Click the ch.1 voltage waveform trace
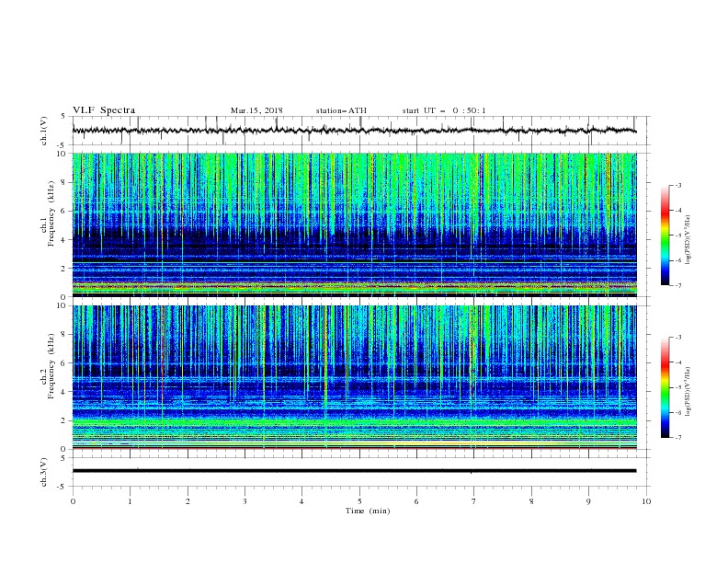Screen dimensions: 728x563 (354, 131)
